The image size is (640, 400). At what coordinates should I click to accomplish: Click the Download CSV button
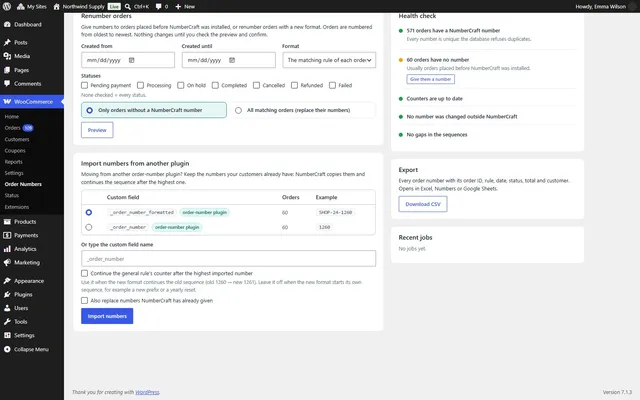tap(423, 204)
